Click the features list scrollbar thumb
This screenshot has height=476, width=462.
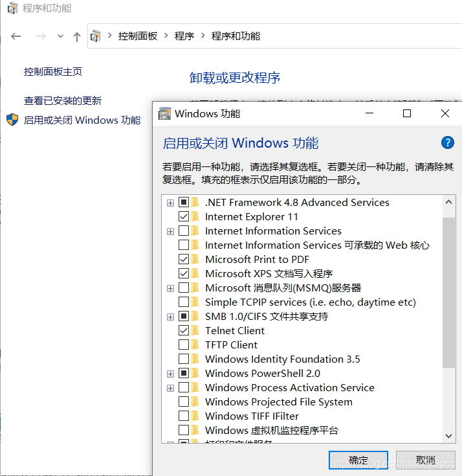coord(448,293)
